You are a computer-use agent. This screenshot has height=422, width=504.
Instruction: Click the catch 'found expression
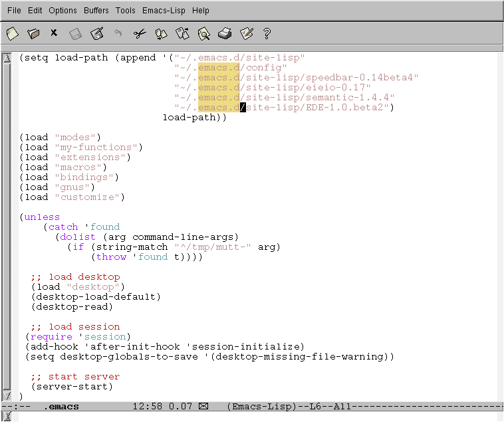pos(82,227)
